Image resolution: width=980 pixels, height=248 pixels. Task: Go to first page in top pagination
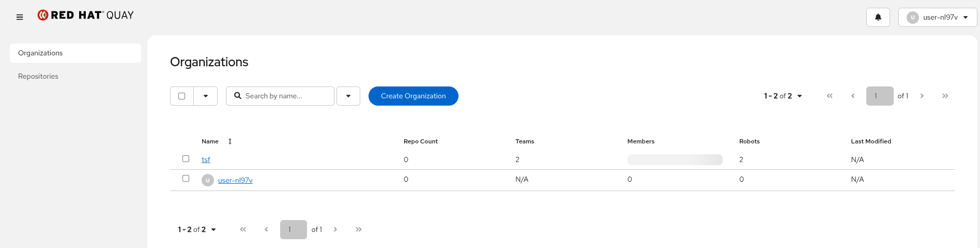click(x=830, y=96)
